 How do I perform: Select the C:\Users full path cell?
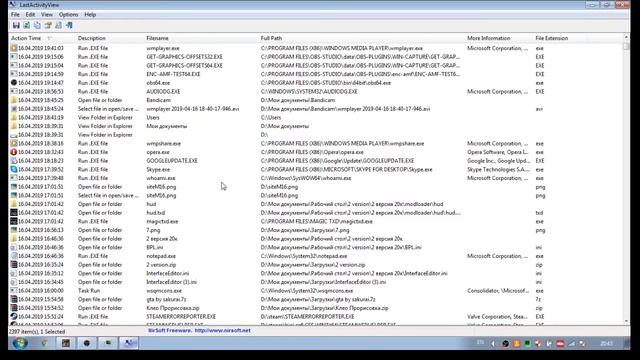point(271,118)
